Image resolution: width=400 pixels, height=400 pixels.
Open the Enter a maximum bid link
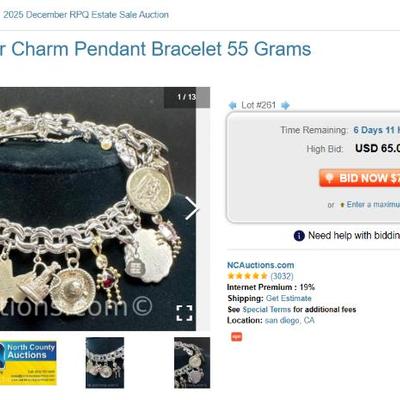(373, 204)
